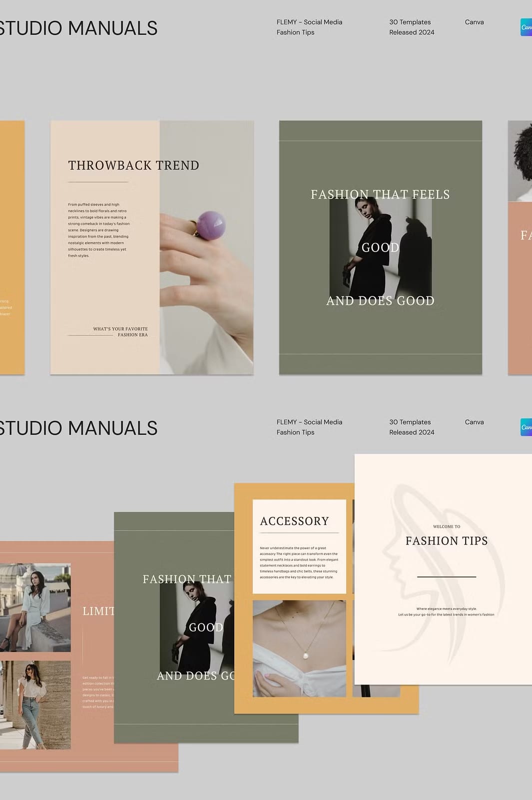Click the lower Canva logo icon
Viewport: 532px width, 800px height.
[526, 427]
